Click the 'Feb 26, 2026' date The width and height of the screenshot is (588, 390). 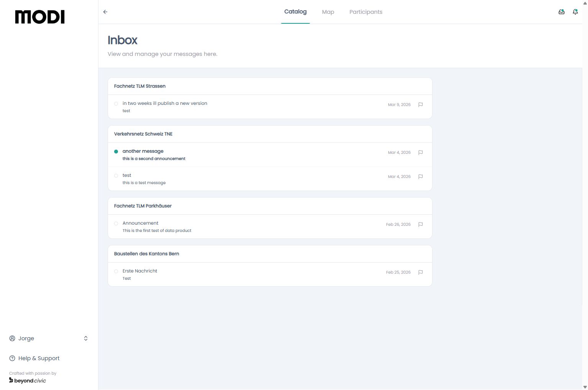click(398, 224)
